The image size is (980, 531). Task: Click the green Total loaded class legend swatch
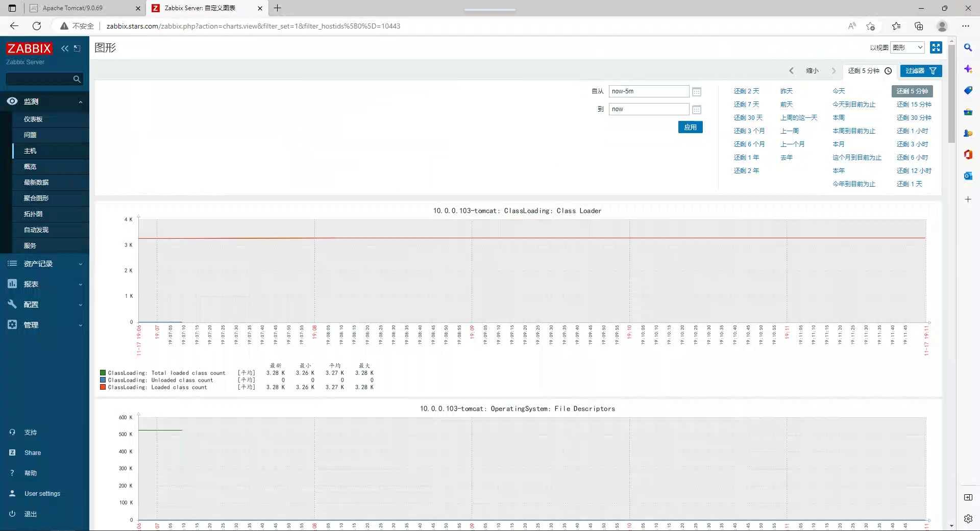pyautogui.click(x=103, y=373)
